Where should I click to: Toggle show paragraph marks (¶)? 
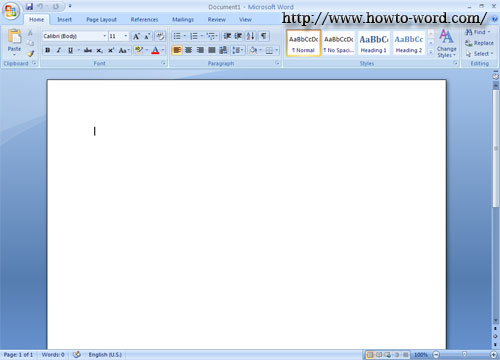coord(264,36)
